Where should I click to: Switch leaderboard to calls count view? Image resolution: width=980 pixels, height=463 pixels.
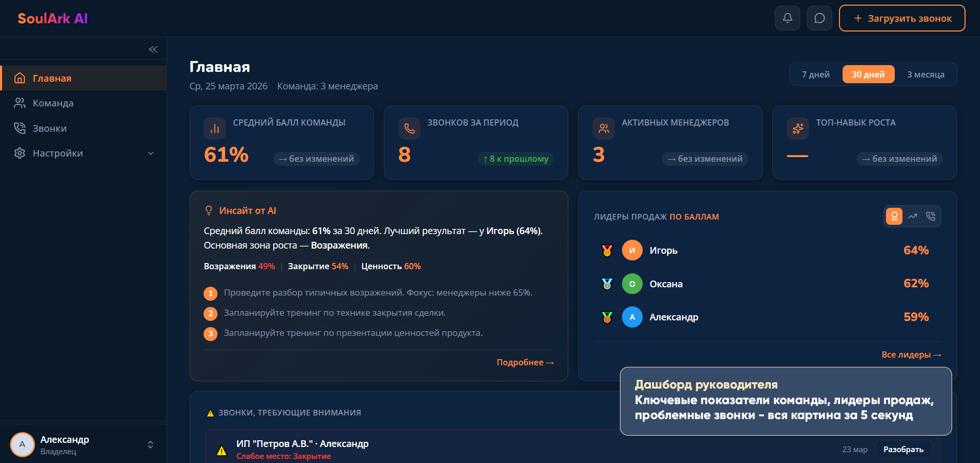point(931,216)
